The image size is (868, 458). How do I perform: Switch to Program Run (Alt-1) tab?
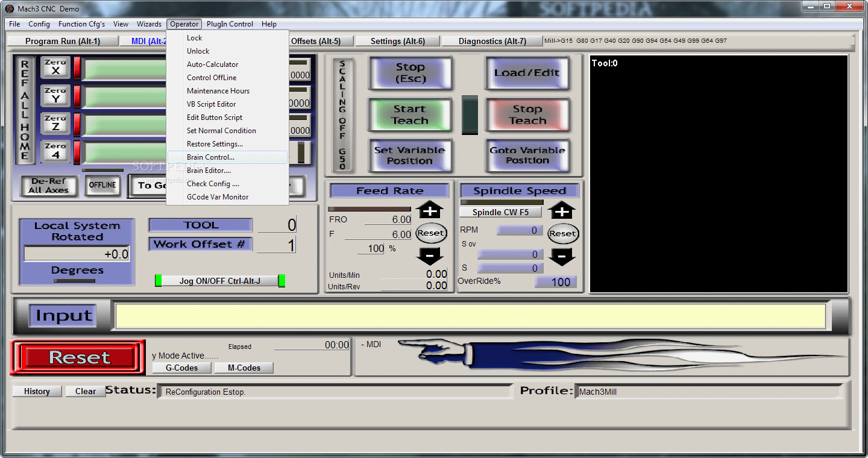pos(63,41)
